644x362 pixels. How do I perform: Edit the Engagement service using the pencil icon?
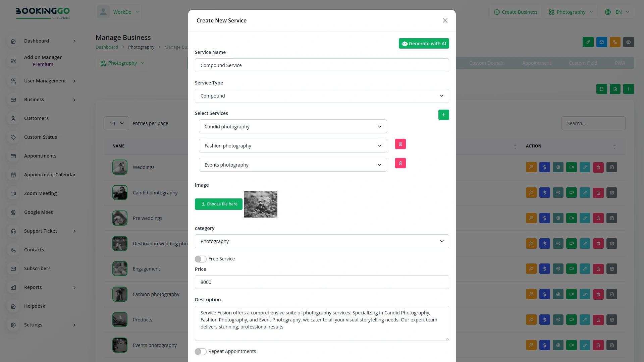[x=585, y=268]
